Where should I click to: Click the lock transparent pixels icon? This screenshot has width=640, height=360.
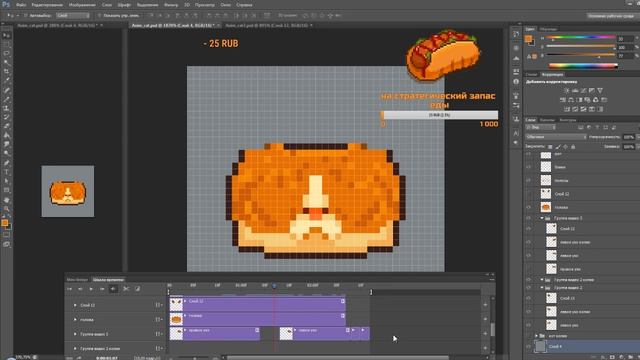(550, 147)
